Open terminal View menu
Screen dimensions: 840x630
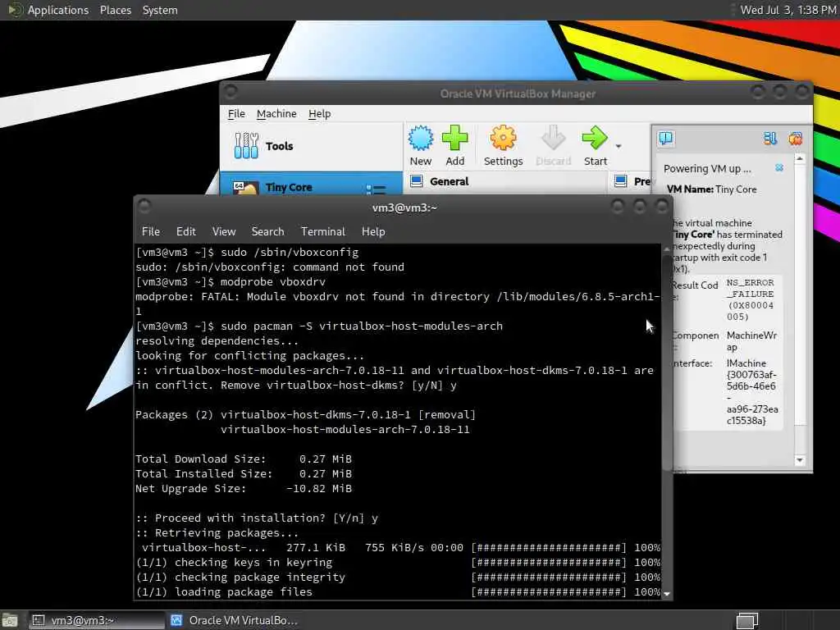click(223, 231)
